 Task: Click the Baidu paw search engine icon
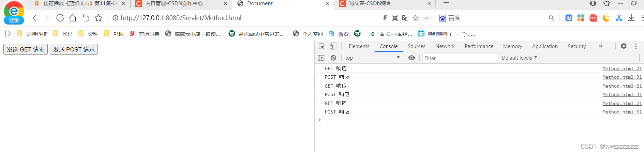click(442, 18)
